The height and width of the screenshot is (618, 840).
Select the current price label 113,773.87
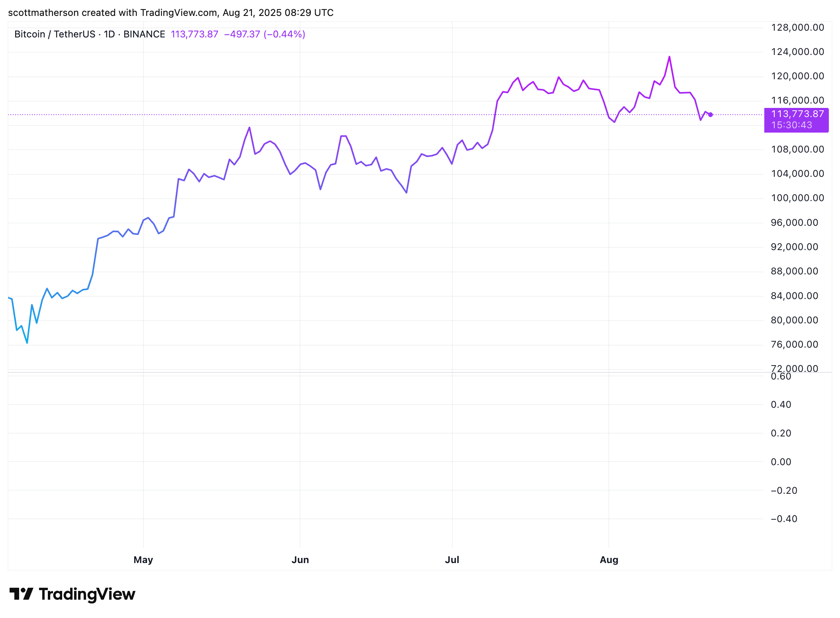(797, 114)
